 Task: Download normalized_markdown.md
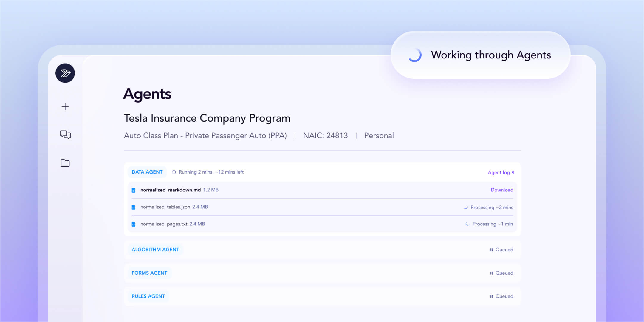click(502, 190)
